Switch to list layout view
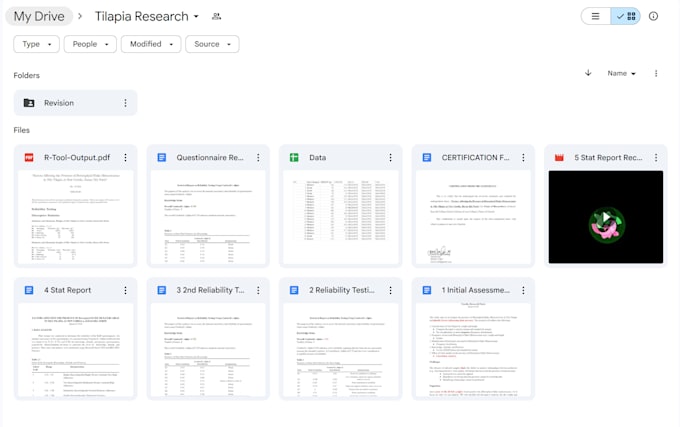The height and width of the screenshot is (427, 680). 595,16
